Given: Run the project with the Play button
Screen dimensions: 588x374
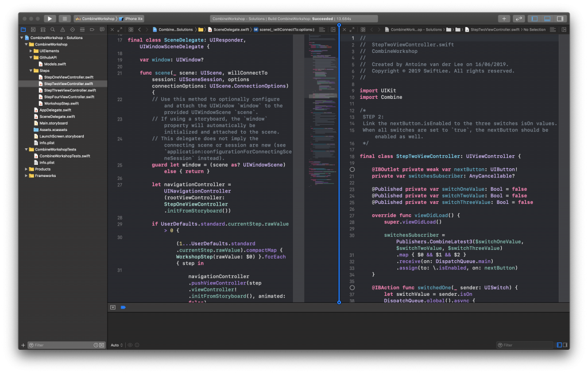Looking at the screenshot, I should click(x=50, y=18).
